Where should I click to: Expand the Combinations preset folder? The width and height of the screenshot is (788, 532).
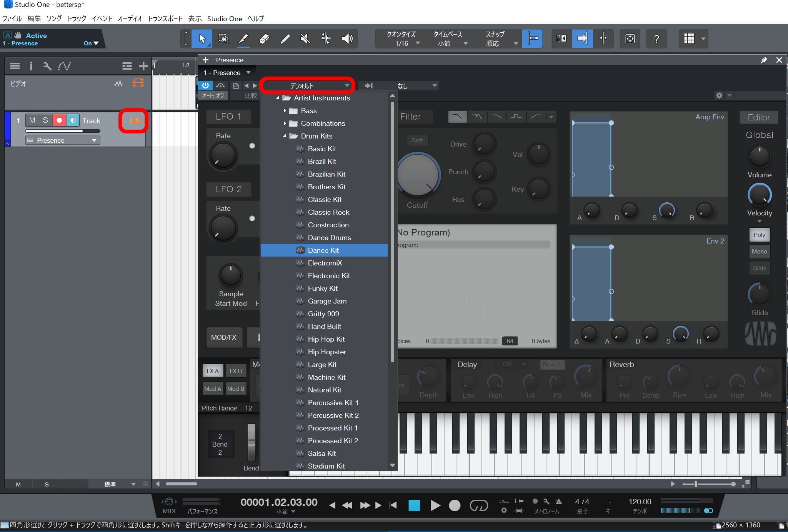285,123
